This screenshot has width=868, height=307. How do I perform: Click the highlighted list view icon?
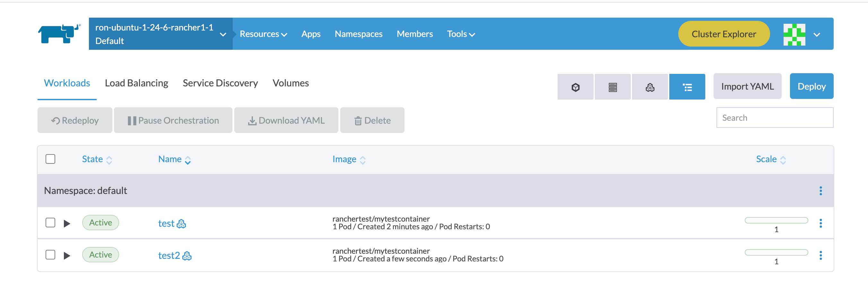pos(687,87)
